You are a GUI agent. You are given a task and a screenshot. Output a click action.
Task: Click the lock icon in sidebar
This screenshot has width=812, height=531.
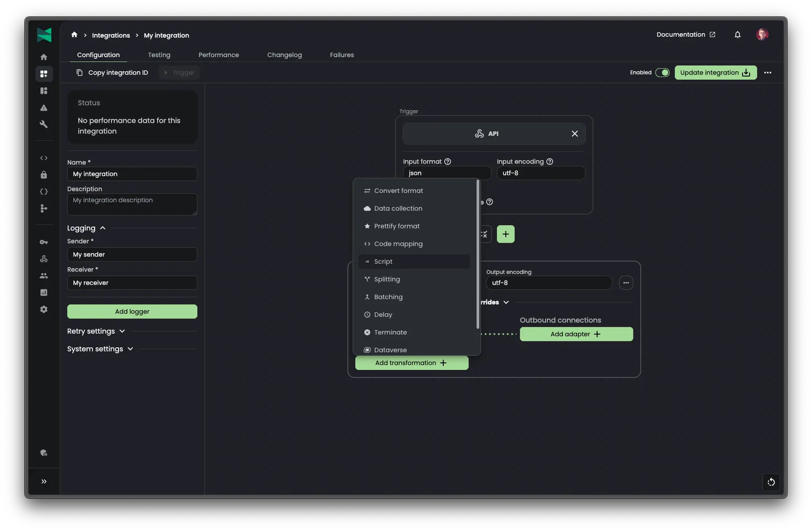[x=44, y=175]
